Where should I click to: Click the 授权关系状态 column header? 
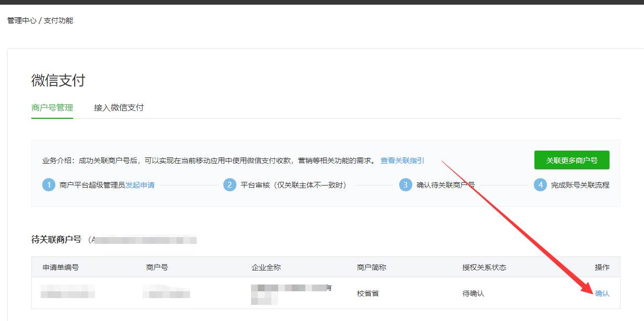point(484,267)
